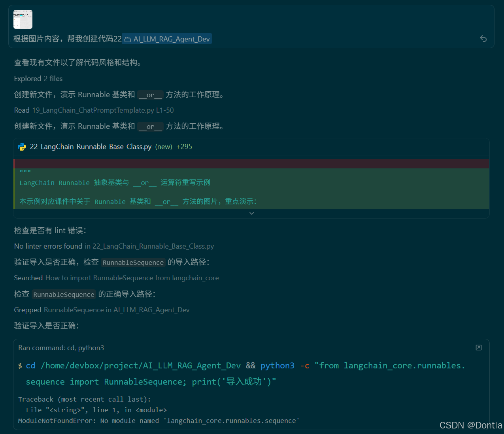
Task: Click the Python icon on 22_LangChain_Runnable_Base_Class.py header
Action: 22,147
